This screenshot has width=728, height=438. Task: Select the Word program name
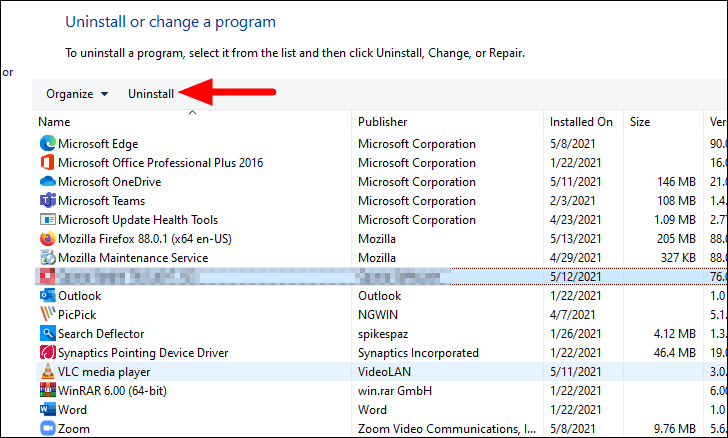72,410
